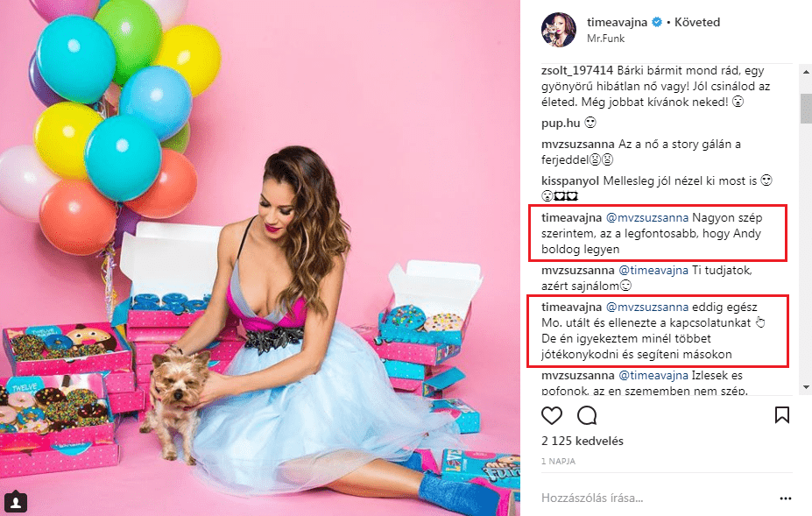The height and width of the screenshot is (516, 812).
Task: Like the post with heart icon
Action: coord(552,415)
